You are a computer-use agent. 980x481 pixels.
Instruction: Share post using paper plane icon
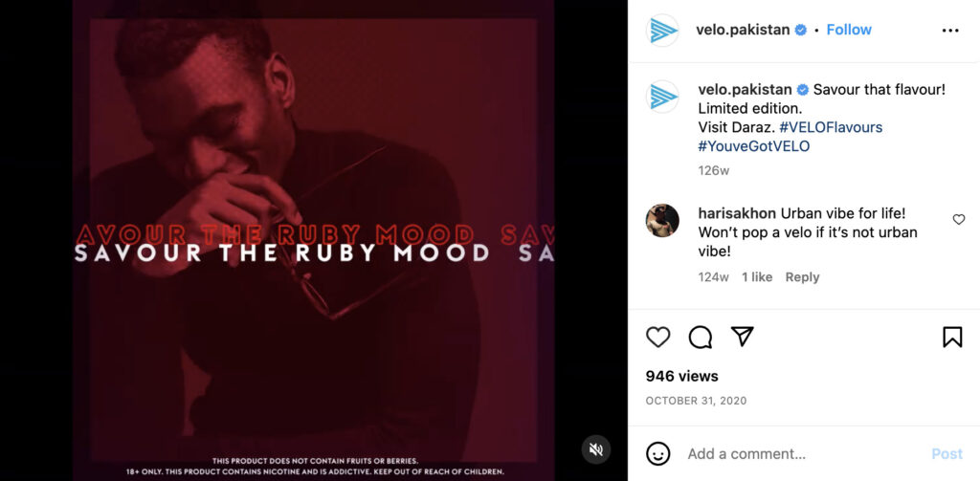pos(742,337)
